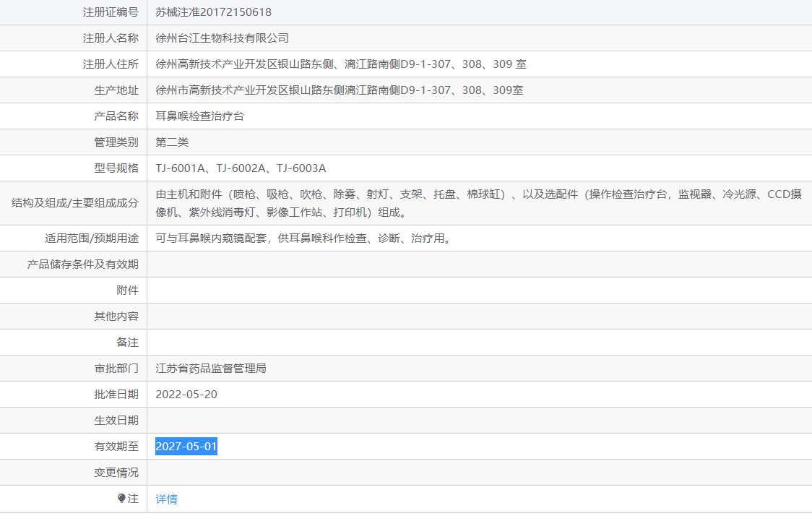
Task: Click the 变更情况 row label
Action: click(116, 472)
